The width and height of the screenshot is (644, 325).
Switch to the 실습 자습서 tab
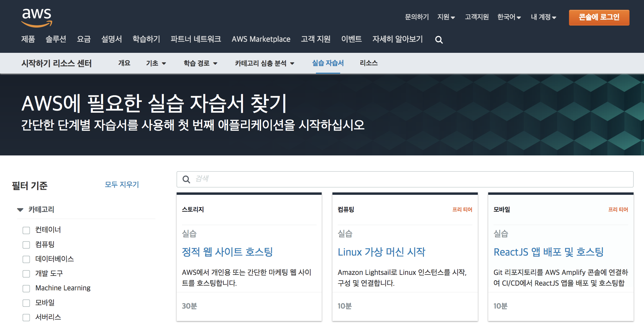pyautogui.click(x=328, y=63)
